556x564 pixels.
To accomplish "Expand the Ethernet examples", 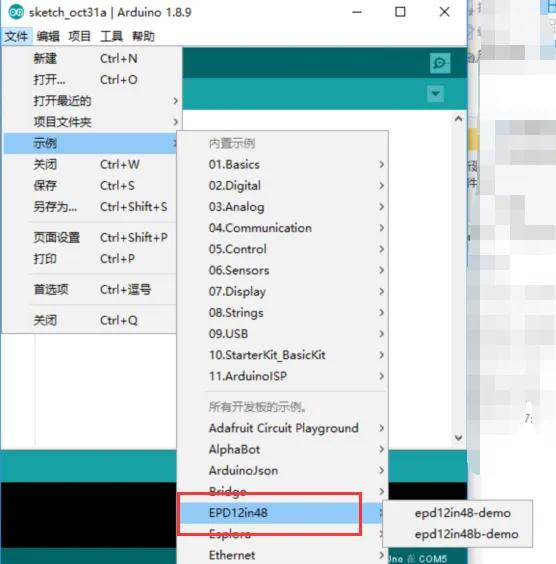I will tap(283, 555).
